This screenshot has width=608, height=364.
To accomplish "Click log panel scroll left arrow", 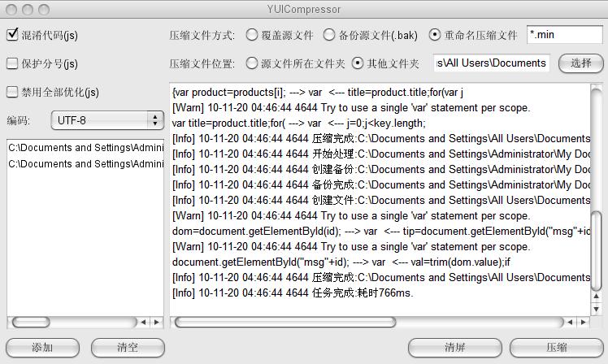I will pyautogui.click(x=570, y=322).
